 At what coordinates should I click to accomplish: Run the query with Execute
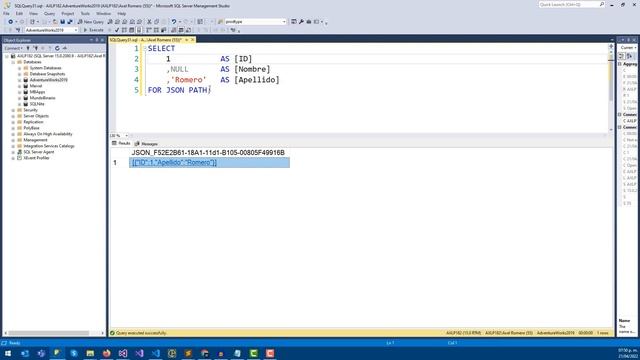coord(93,30)
